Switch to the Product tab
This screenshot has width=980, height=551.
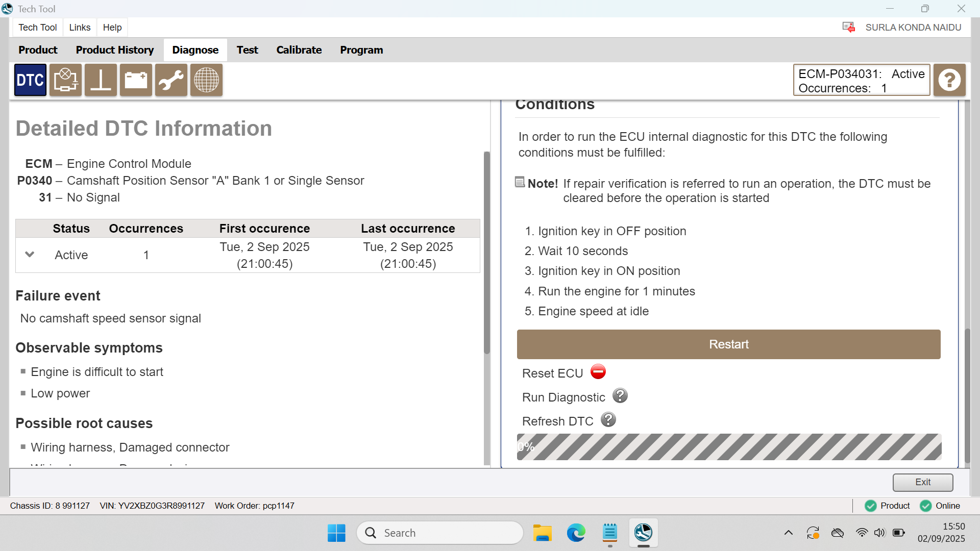pos(38,50)
